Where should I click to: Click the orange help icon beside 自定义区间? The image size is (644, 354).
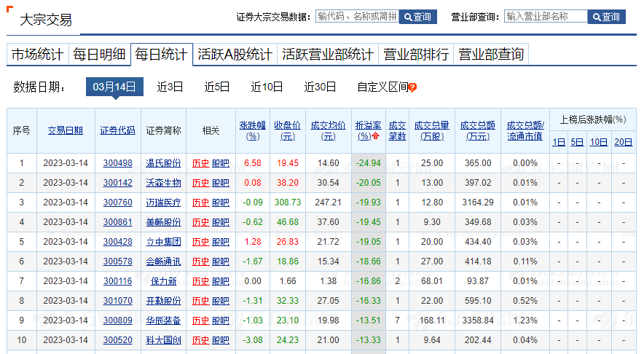[x=412, y=87]
